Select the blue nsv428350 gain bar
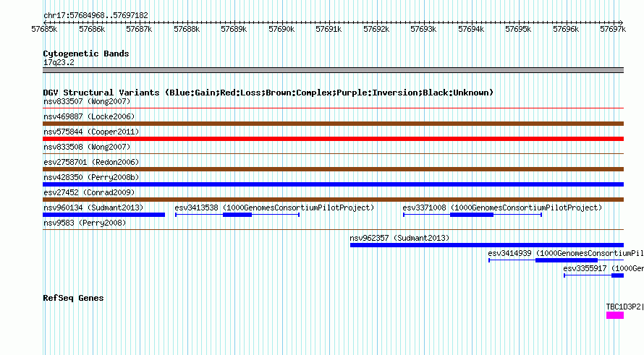Screen dimensions: 644x355 pos(333,184)
